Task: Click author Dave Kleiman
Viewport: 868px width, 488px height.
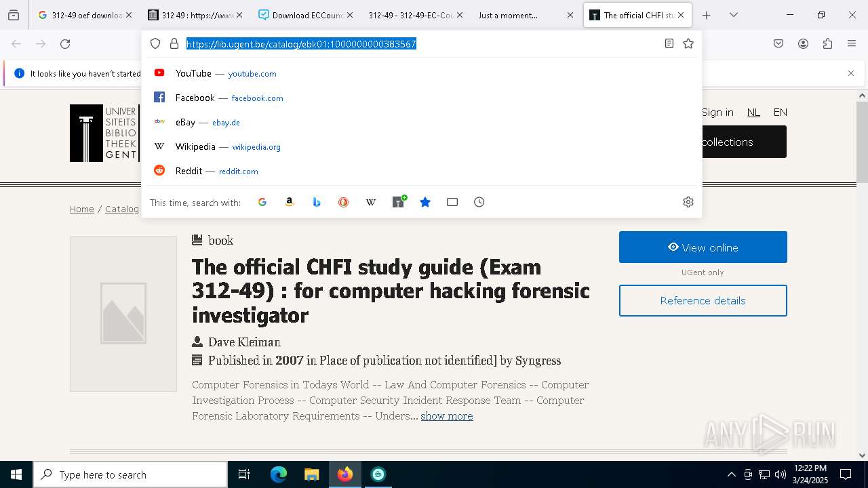Action: click(x=244, y=342)
